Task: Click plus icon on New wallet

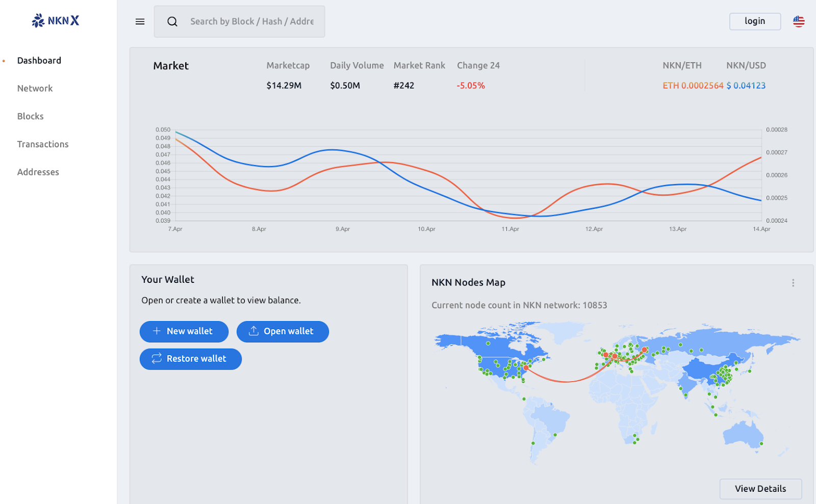Action: point(157,331)
